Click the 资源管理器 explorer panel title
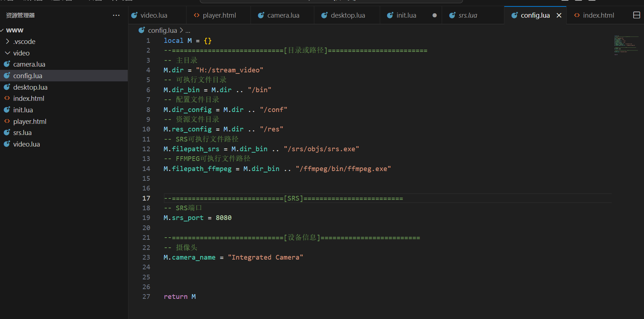 [x=21, y=15]
